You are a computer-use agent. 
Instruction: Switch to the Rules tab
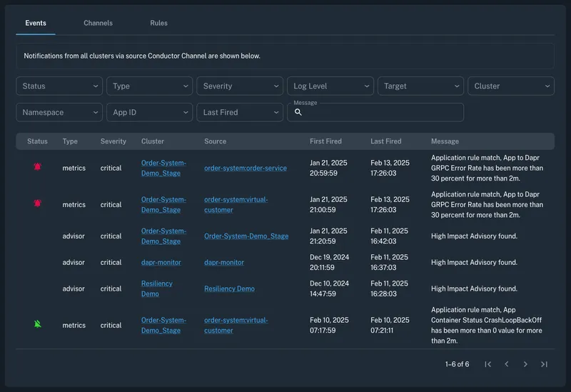pos(158,23)
